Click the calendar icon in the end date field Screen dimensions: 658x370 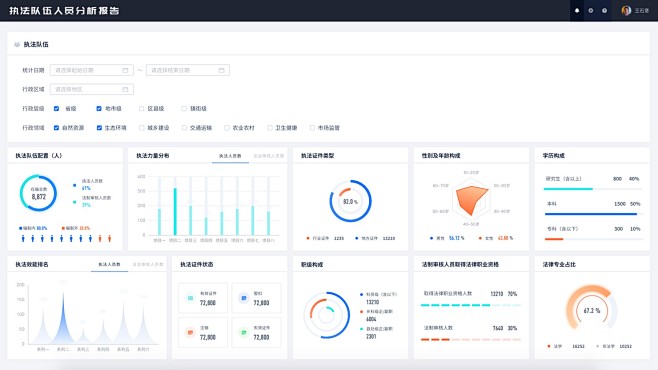pyautogui.click(x=221, y=70)
